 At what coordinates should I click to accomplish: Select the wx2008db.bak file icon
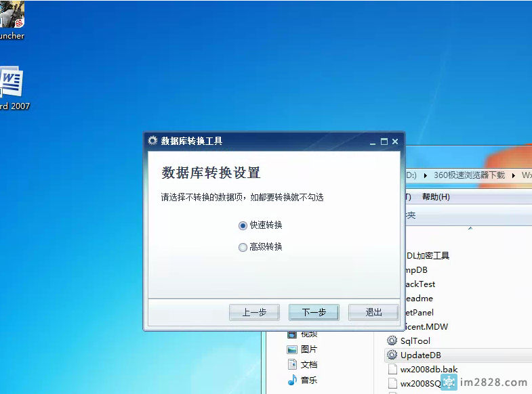pyautogui.click(x=392, y=370)
